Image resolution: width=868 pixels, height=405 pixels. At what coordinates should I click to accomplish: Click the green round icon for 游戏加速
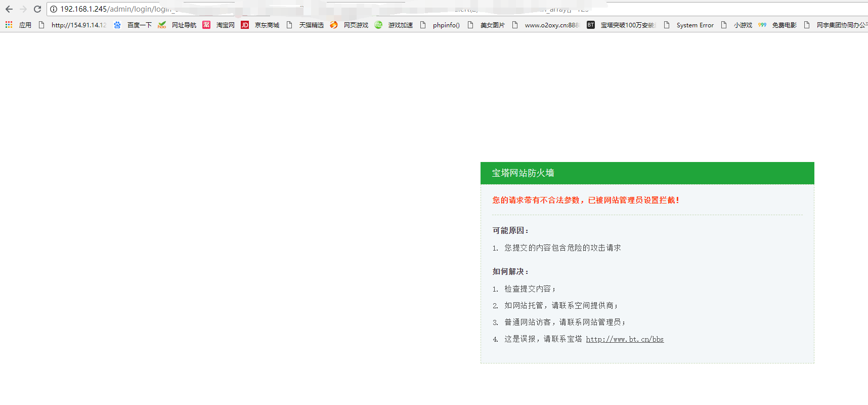point(378,25)
